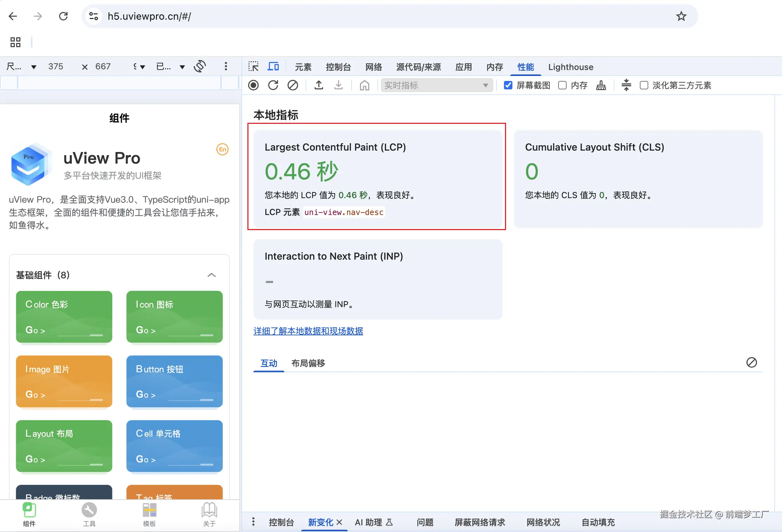
Task: Collapse the 基础组件 section
Action: [212, 275]
